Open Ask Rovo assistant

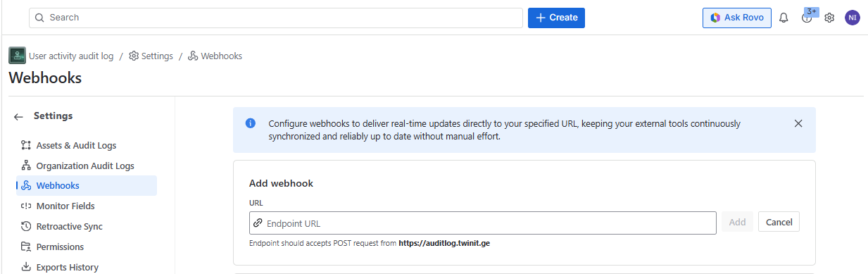coord(737,18)
